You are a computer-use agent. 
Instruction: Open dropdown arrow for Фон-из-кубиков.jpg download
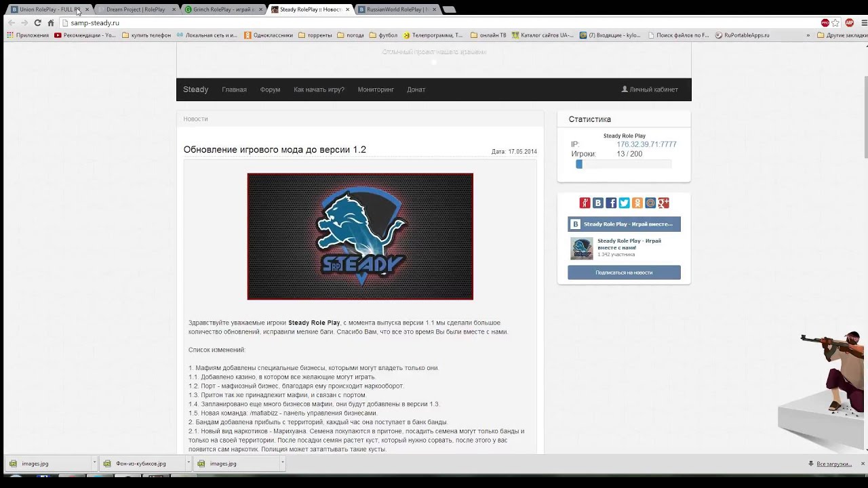pos(188,464)
